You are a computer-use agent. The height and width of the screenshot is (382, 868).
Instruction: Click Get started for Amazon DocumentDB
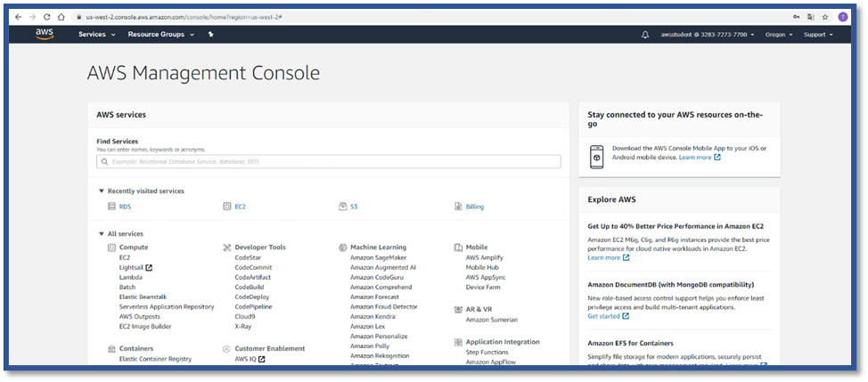pyautogui.click(x=609, y=316)
